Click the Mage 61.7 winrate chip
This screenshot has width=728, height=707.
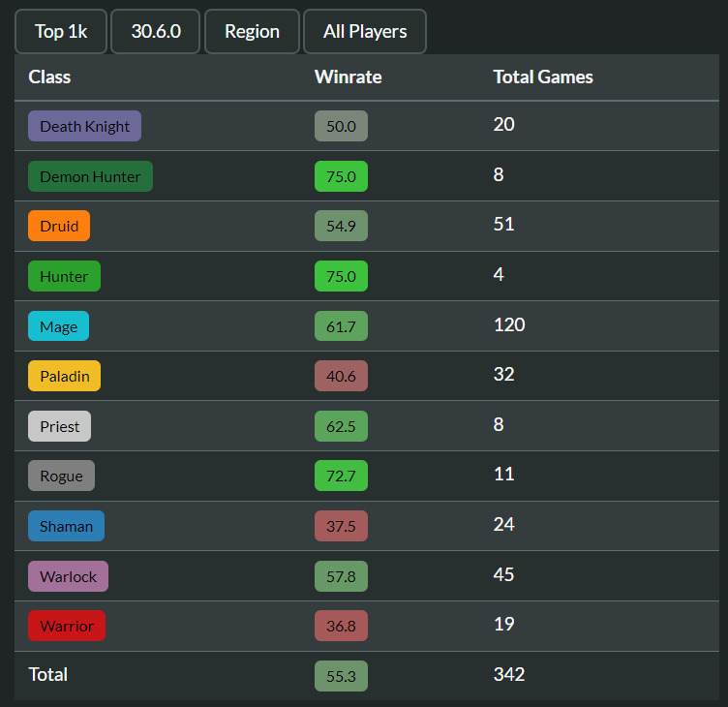[x=341, y=326]
